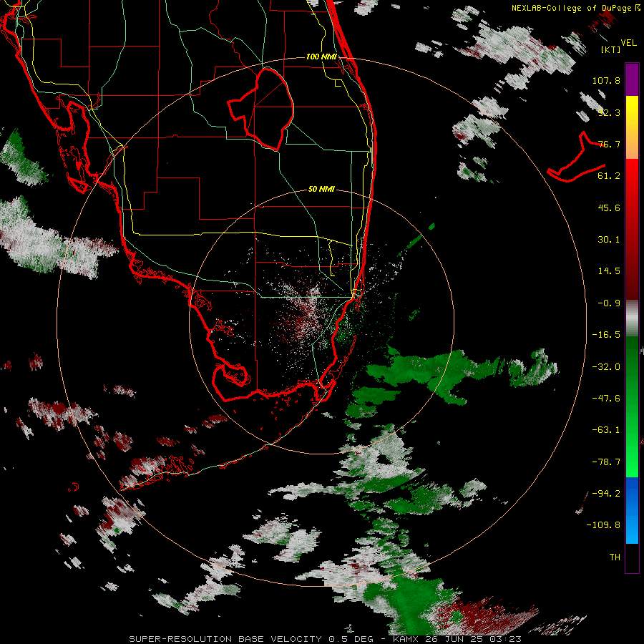Image resolution: width=644 pixels, height=644 pixels.
Task: Select the -94.2 velocity scale value
Action: coord(606,493)
